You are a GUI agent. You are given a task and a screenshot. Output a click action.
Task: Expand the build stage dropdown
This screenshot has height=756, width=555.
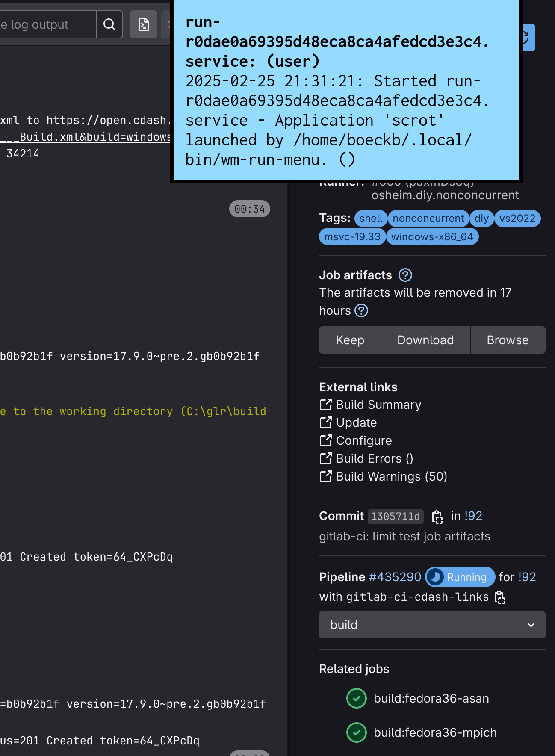tap(432, 625)
